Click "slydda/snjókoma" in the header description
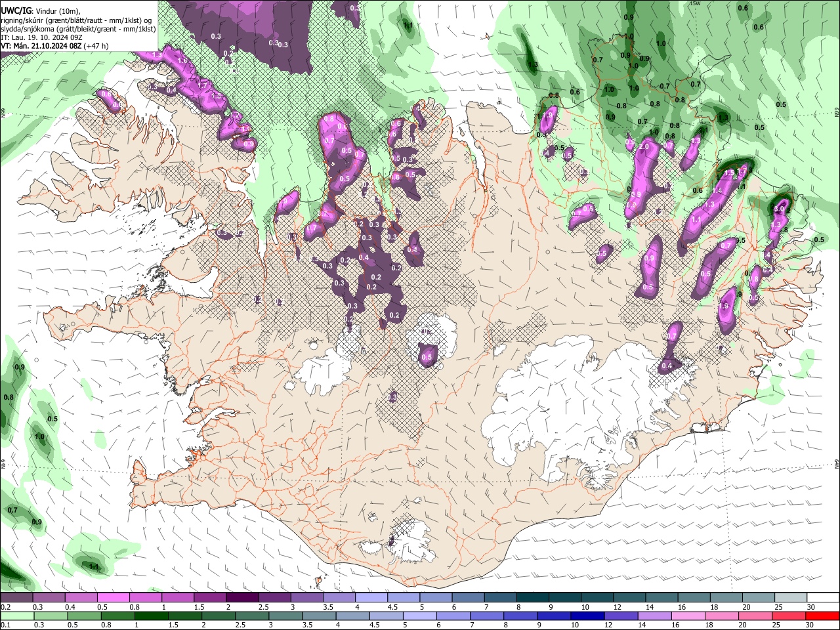The height and width of the screenshot is (630, 840). [x=28, y=29]
